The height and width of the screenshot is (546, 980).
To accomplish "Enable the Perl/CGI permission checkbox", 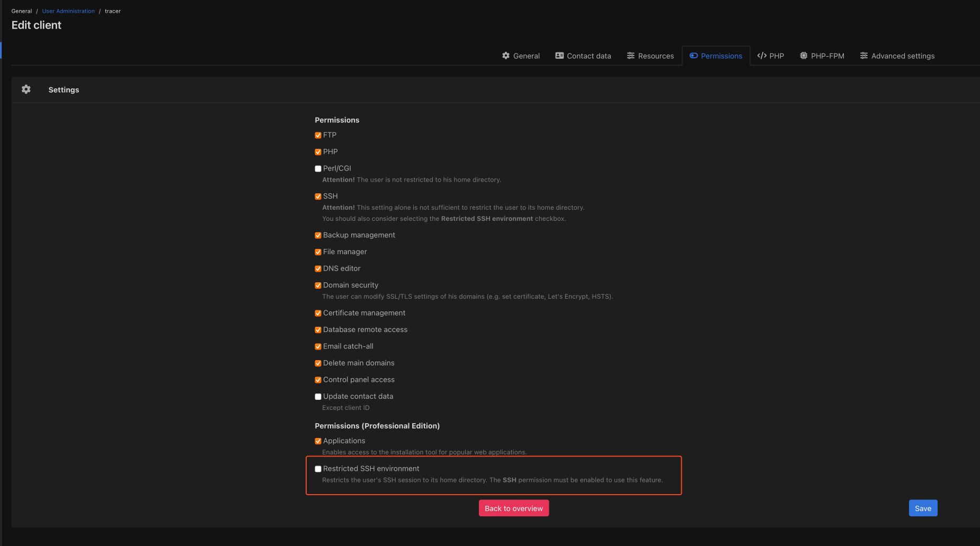I will 318,168.
